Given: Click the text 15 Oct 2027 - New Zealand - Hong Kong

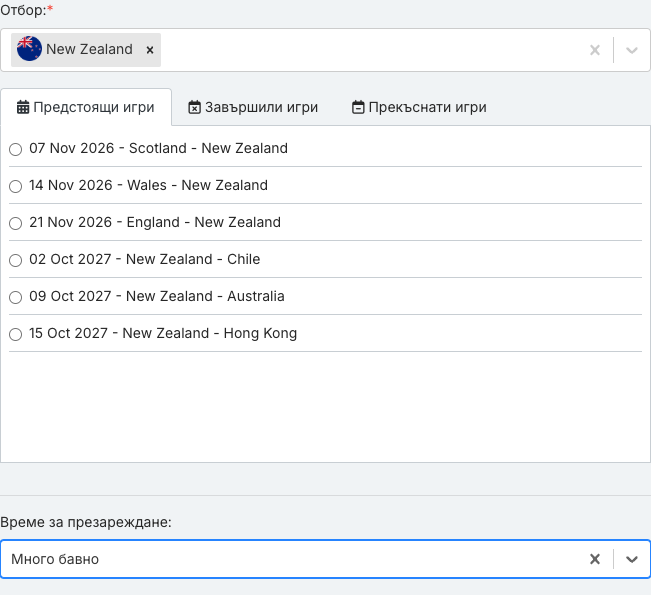Looking at the screenshot, I should 163,333.
